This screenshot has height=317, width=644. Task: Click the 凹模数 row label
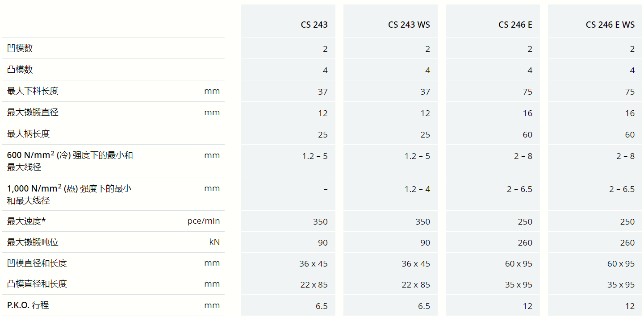click(x=20, y=48)
